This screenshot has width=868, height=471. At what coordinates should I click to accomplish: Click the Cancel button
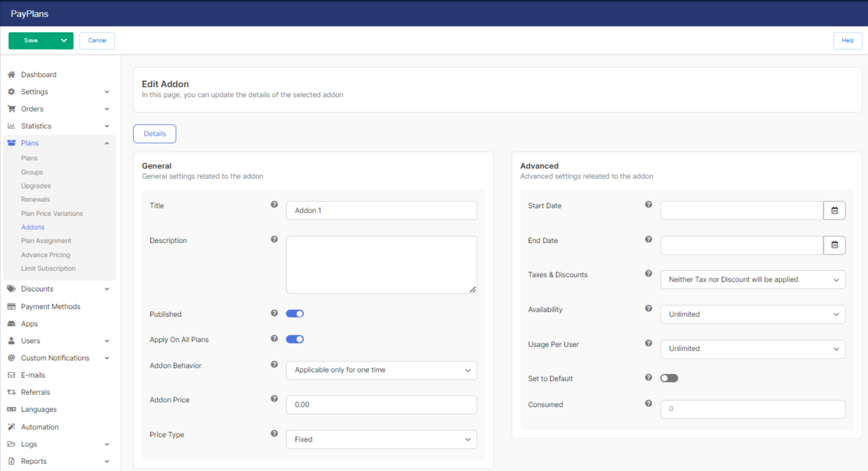pos(97,41)
